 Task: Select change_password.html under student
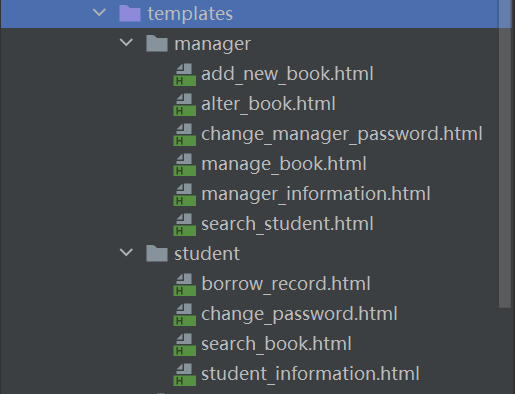click(x=299, y=314)
